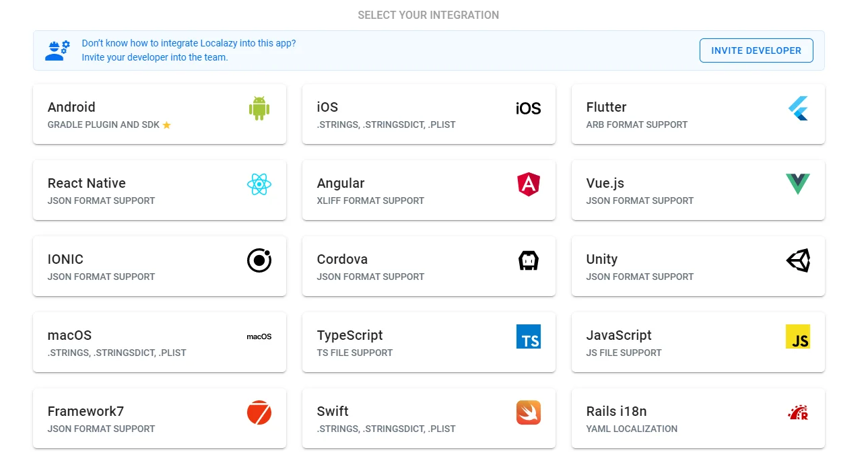
Task: Select the IONIC circle icon
Action: [259, 260]
